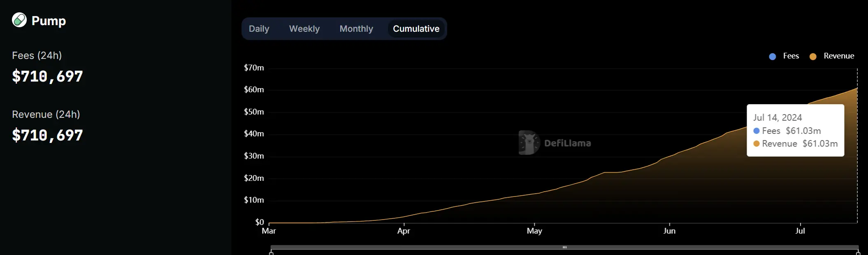
Task: Click the orange Revenue dot in tooltip
Action: click(x=756, y=144)
